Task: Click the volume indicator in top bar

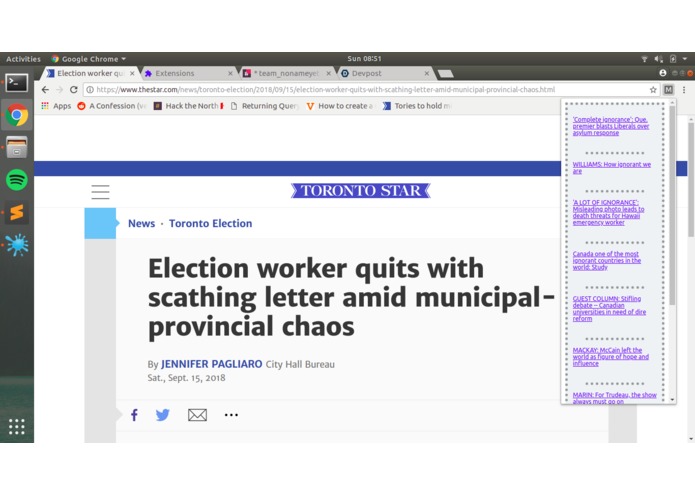Action: (x=659, y=58)
